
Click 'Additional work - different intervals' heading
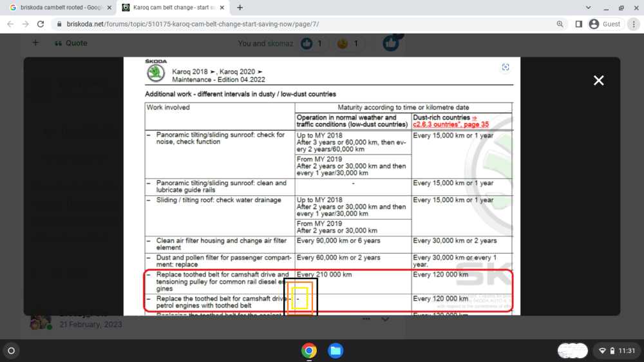[240, 94]
